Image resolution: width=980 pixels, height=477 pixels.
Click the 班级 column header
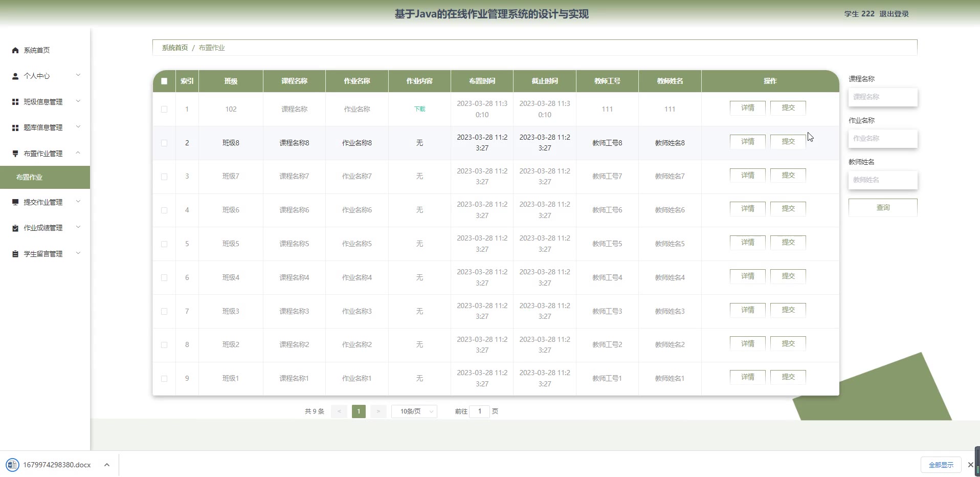pos(231,81)
